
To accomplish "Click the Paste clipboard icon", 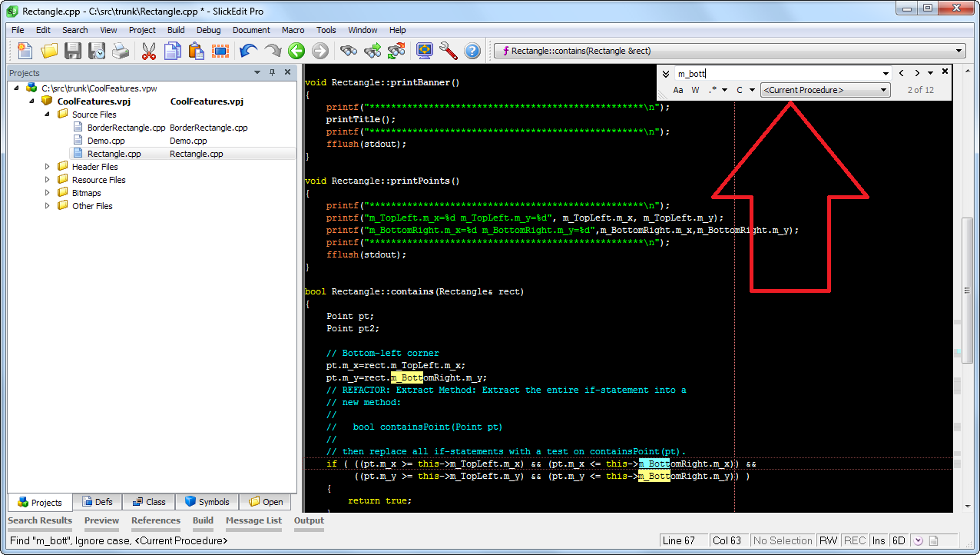I will click(196, 51).
